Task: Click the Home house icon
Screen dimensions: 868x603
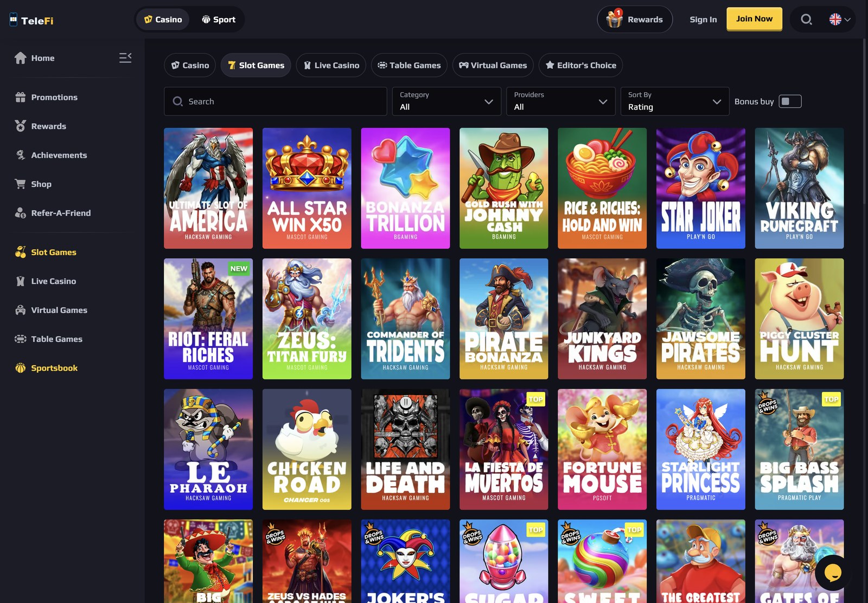Action: pyautogui.click(x=21, y=58)
